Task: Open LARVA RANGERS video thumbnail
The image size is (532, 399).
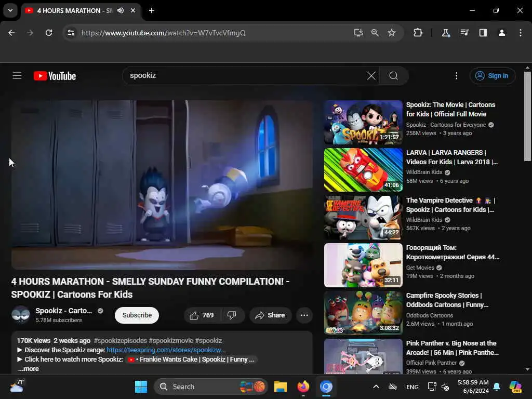Action: (x=363, y=170)
